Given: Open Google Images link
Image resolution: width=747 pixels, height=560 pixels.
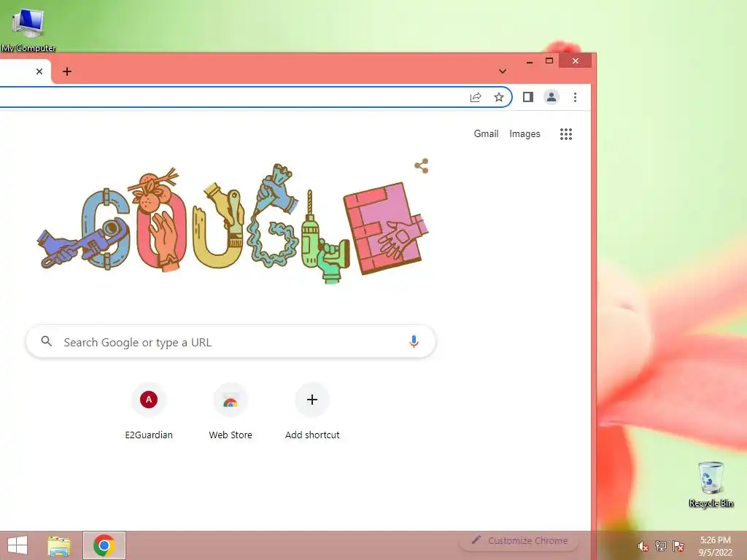Looking at the screenshot, I should tap(525, 134).
